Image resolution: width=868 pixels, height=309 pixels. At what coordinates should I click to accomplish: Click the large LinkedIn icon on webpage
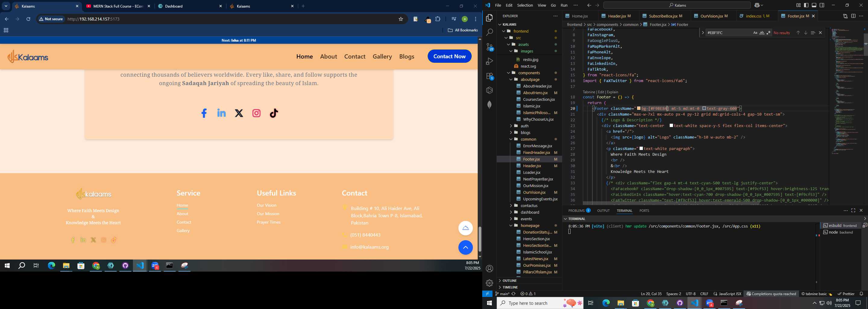coord(222,113)
